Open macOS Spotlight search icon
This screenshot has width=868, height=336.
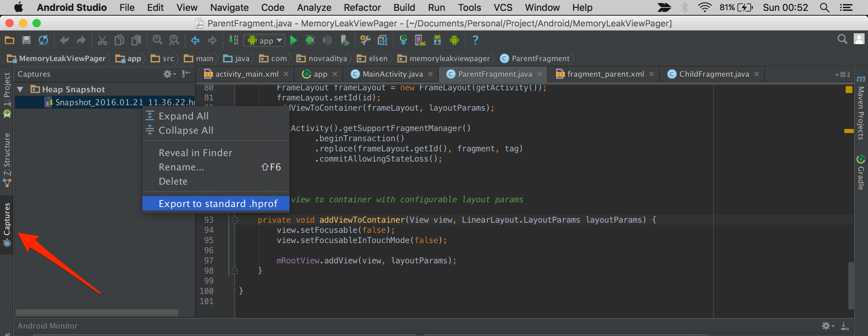click(825, 7)
